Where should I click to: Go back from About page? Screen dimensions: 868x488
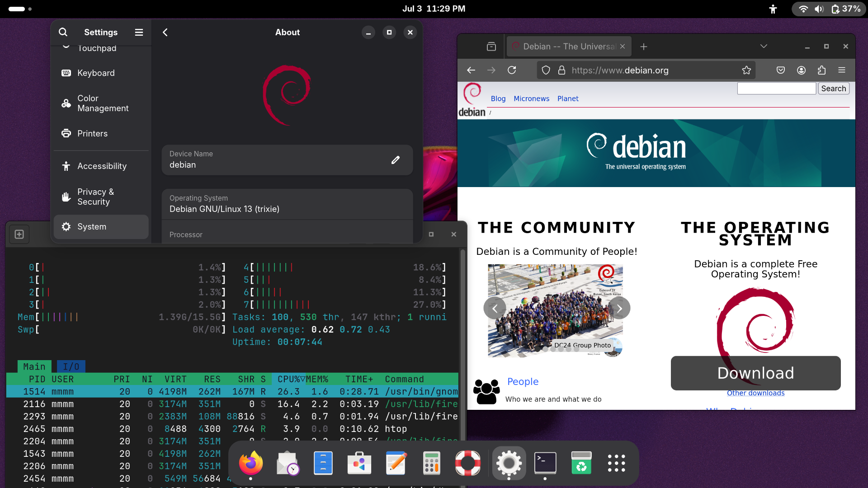165,32
